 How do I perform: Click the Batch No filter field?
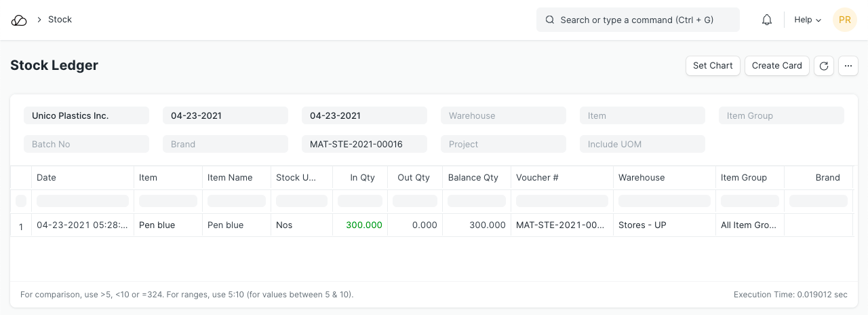click(x=86, y=145)
